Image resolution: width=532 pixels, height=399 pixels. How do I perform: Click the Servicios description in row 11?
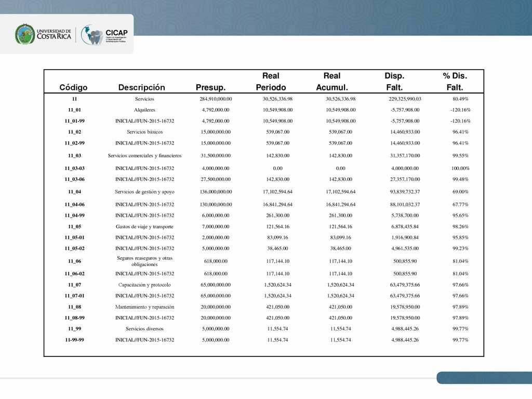(144, 99)
